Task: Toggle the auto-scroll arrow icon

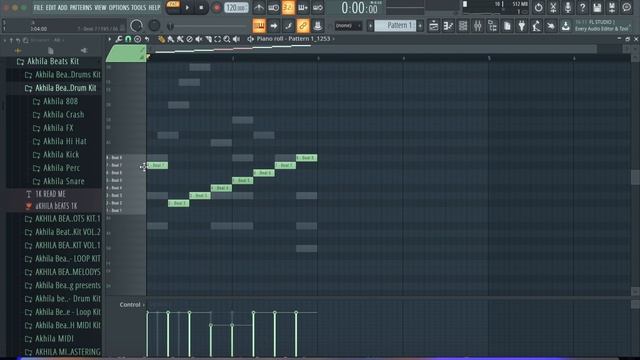Action: tap(273, 26)
